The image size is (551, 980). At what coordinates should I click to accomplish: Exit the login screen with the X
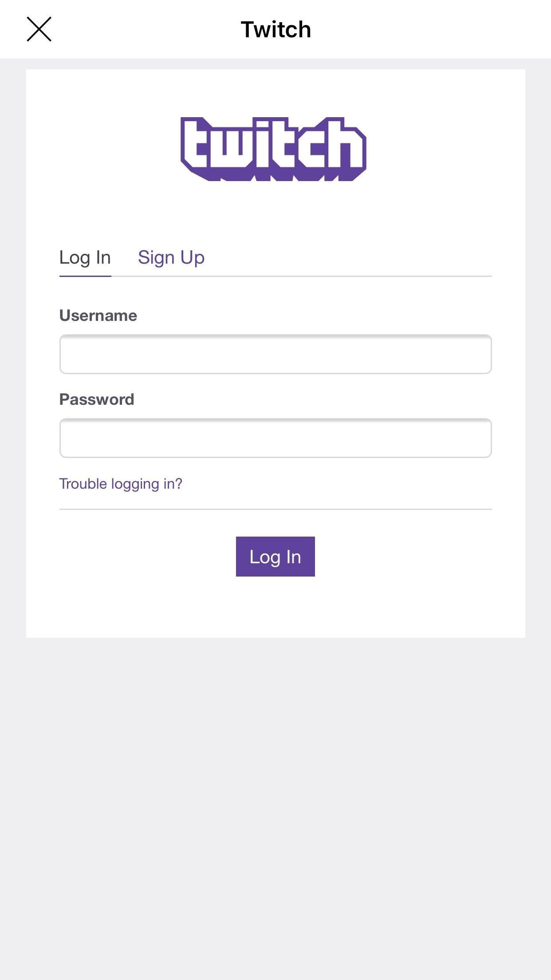click(x=39, y=29)
